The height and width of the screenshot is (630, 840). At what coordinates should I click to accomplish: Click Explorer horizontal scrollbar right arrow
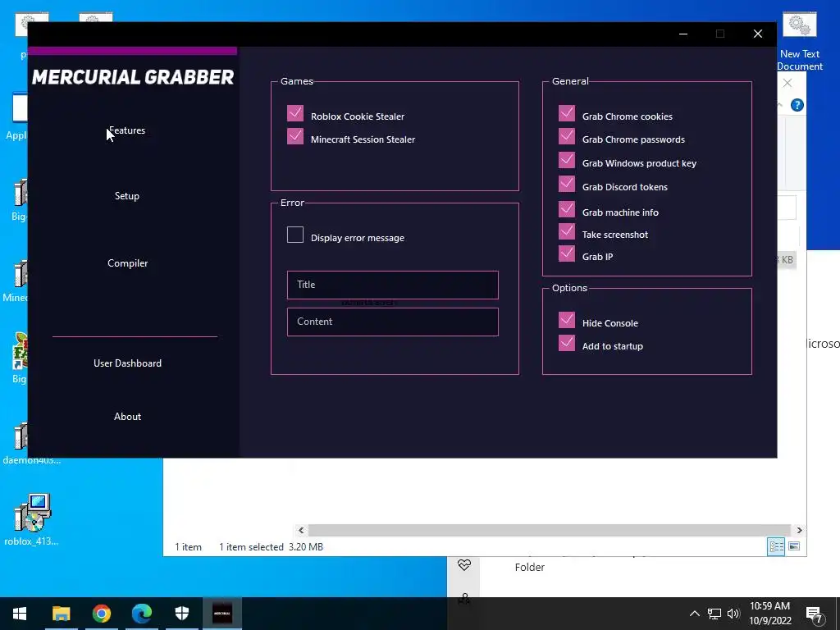point(799,531)
